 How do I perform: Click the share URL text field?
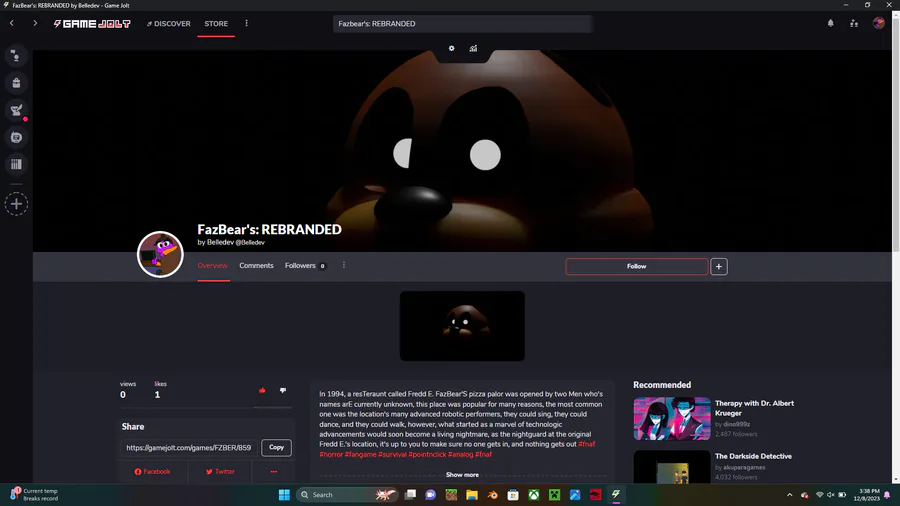[x=189, y=447]
